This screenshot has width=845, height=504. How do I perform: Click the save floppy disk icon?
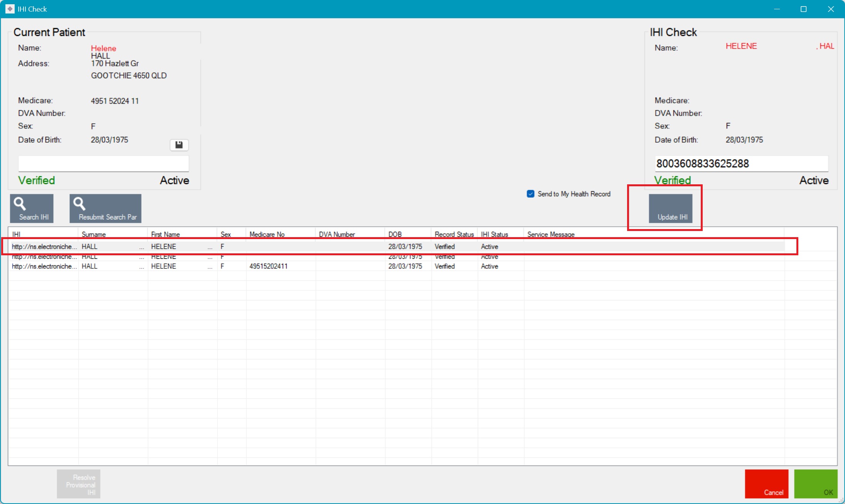pyautogui.click(x=179, y=145)
